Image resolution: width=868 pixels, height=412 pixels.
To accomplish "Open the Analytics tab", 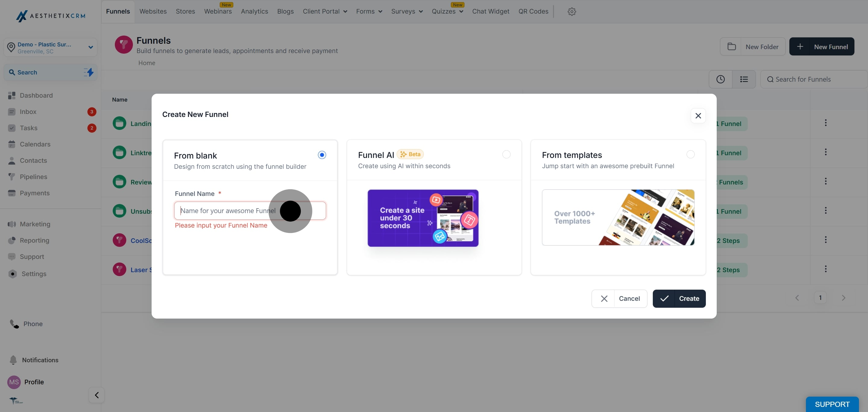I will pyautogui.click(x=254, y=11).
